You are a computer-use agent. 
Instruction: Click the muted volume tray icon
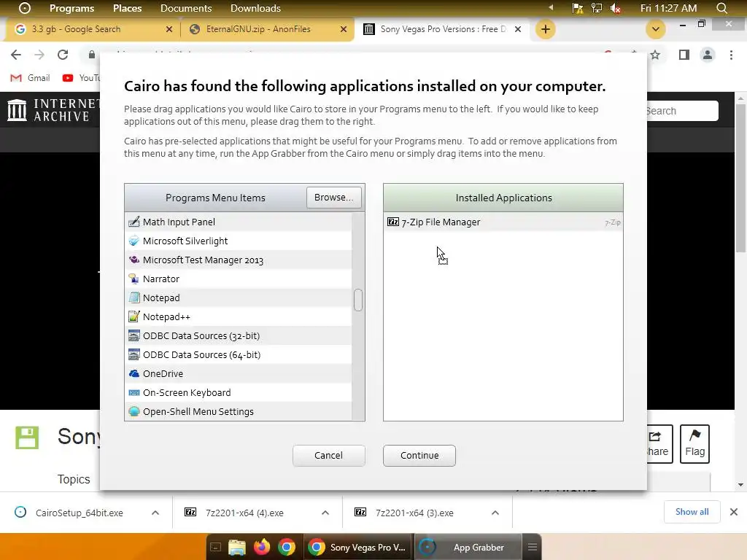[616, 8]
